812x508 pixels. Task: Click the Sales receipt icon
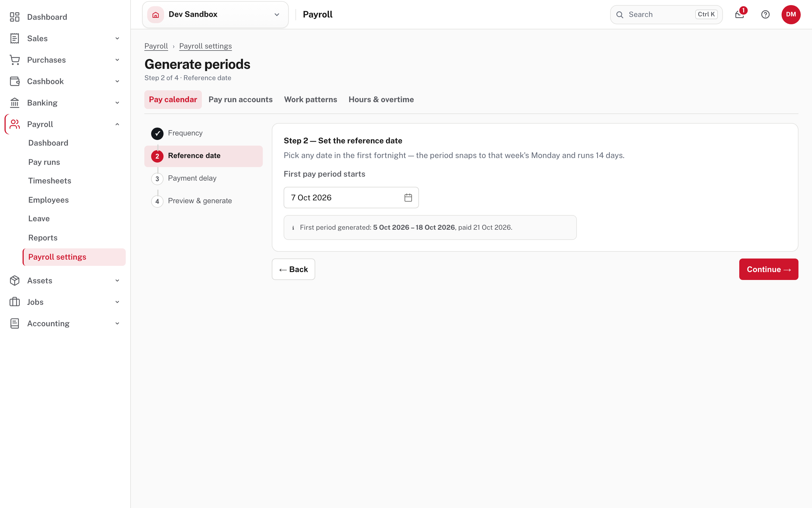pyautogui.click(x=14, y=38)
